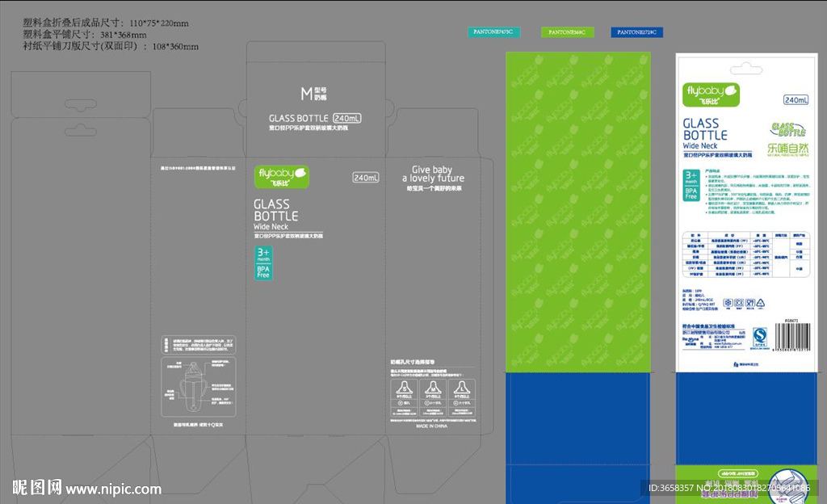This screenshot has width=827, height=504.
Task: Select the product features bullet text on card
Action: pyautogui.click(x=758, y=192)
